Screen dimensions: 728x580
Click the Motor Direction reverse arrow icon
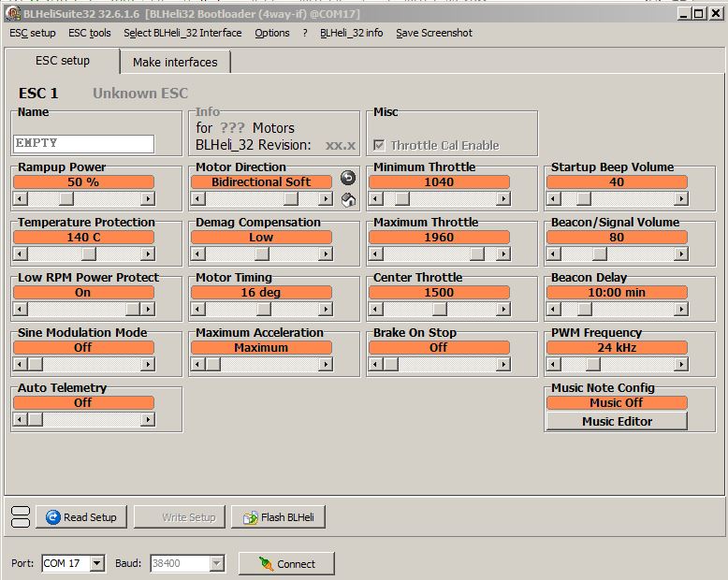pos(348,178)
